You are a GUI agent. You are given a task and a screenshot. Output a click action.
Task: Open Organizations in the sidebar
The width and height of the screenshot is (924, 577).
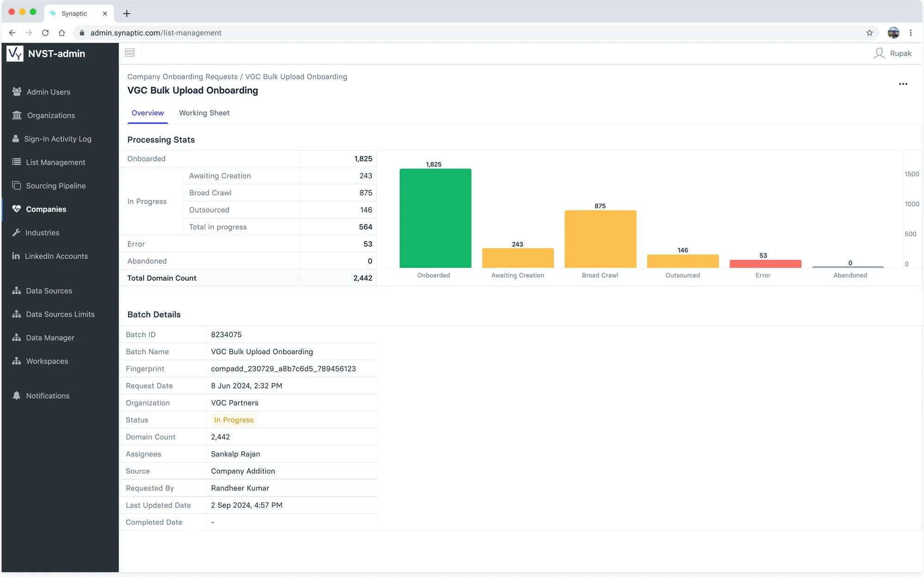click(x=60, y=115)
